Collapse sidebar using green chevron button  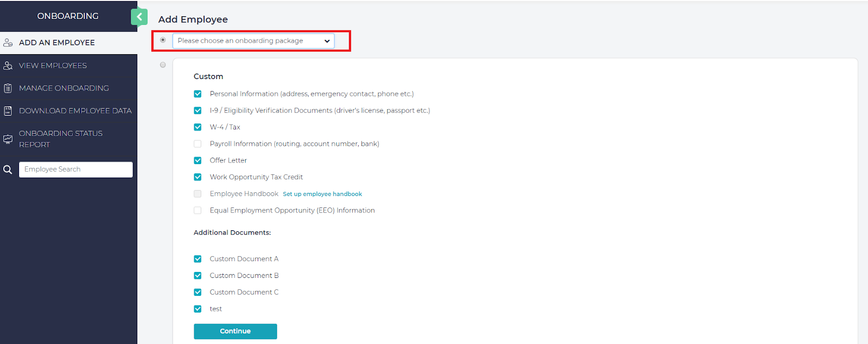139,17
